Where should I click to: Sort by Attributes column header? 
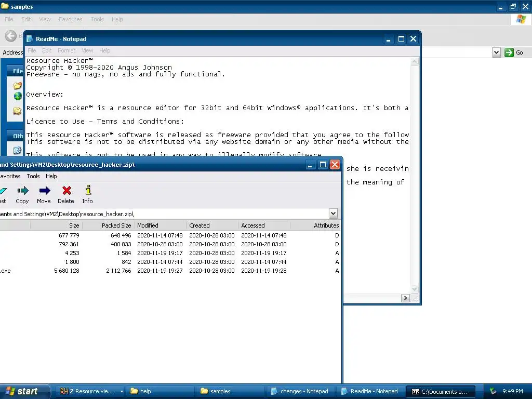(x=315, y=225)
